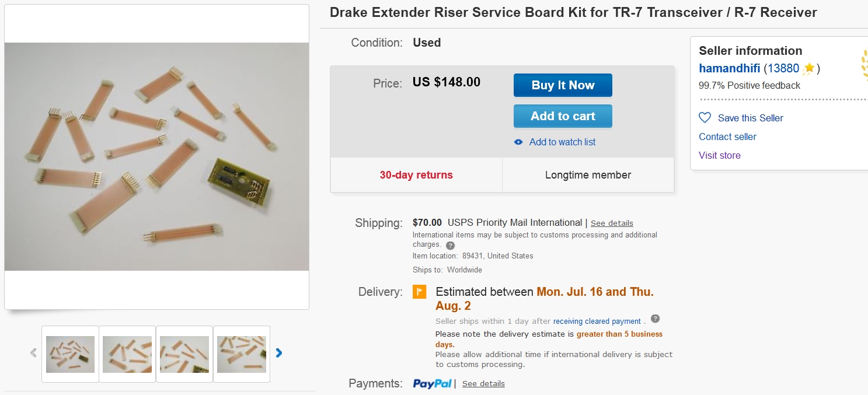Click the seller's yellow star rating icon
The width and height of the screenshot is (868, 395).
[x=808, y=69]
